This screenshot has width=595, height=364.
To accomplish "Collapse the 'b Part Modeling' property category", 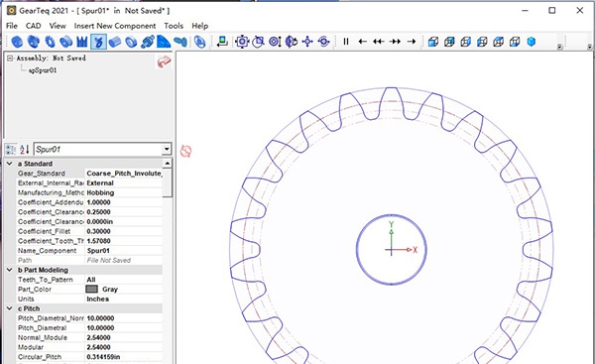I will (x=10, y=270).
